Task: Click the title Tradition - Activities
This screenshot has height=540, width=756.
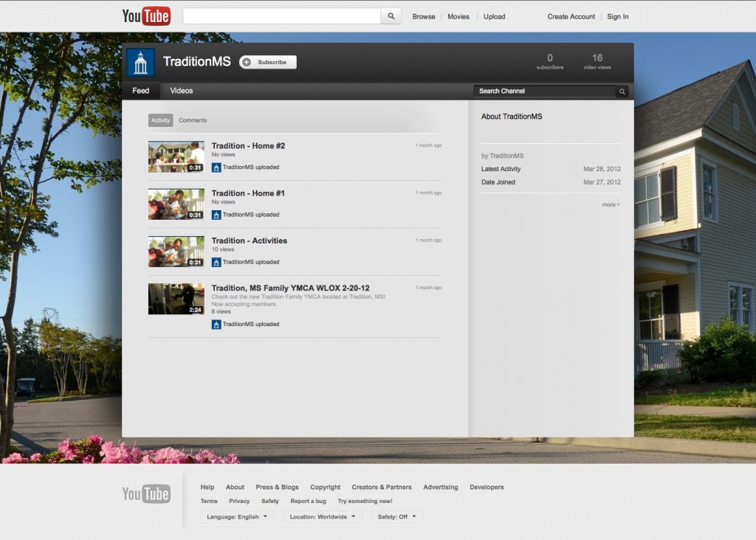Action: point(250,240)
